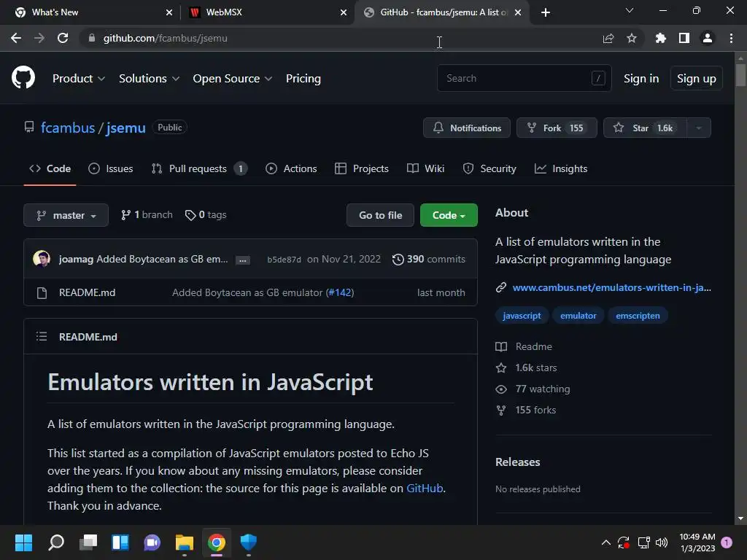Switch to the Issues tab
Screen dimensions: 747x560
(111, 168)
